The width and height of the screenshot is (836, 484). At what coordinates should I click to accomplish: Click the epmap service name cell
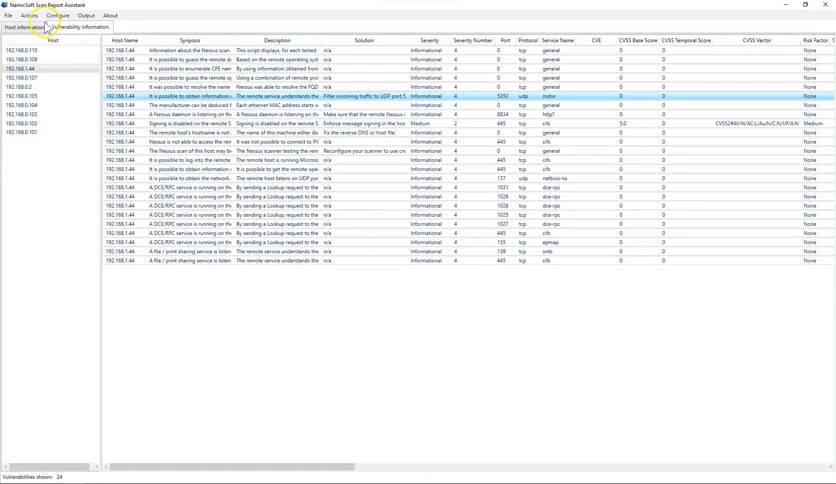(550, 242)
